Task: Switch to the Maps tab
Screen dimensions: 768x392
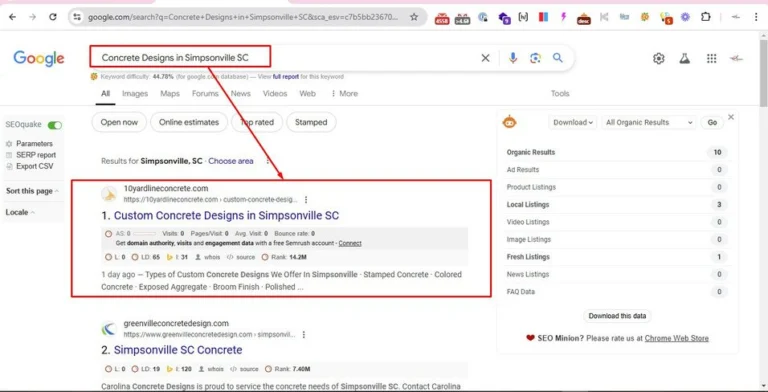Action: [x=170, y=94]
